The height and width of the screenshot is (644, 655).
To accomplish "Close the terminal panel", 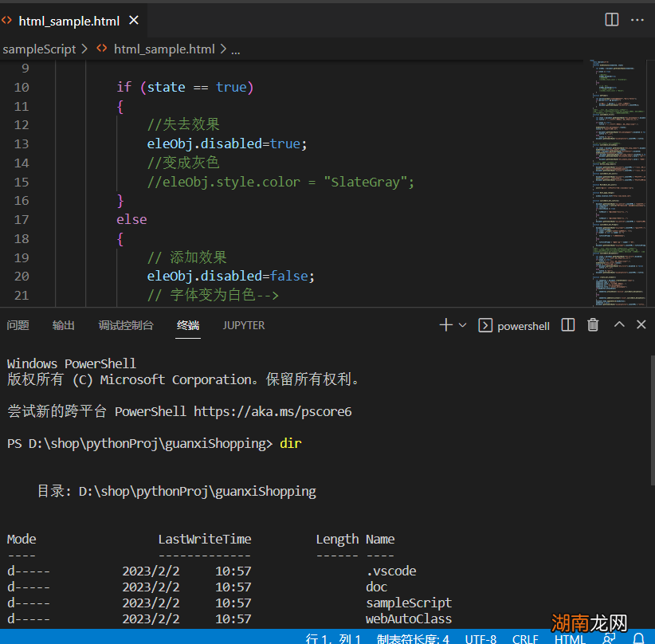I will 641,325.
